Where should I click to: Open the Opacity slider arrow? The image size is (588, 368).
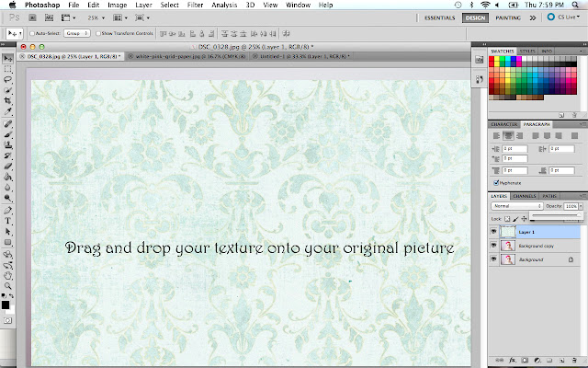click(x=581, y=206)
